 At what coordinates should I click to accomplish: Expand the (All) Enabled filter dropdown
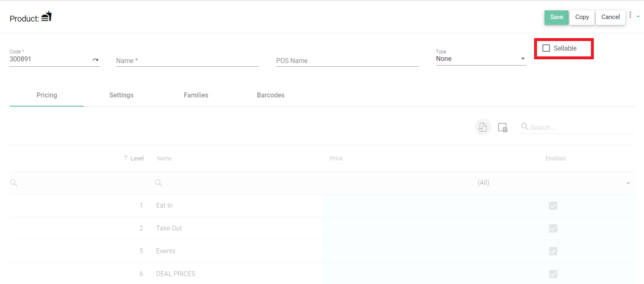click(x=628, y=183)
